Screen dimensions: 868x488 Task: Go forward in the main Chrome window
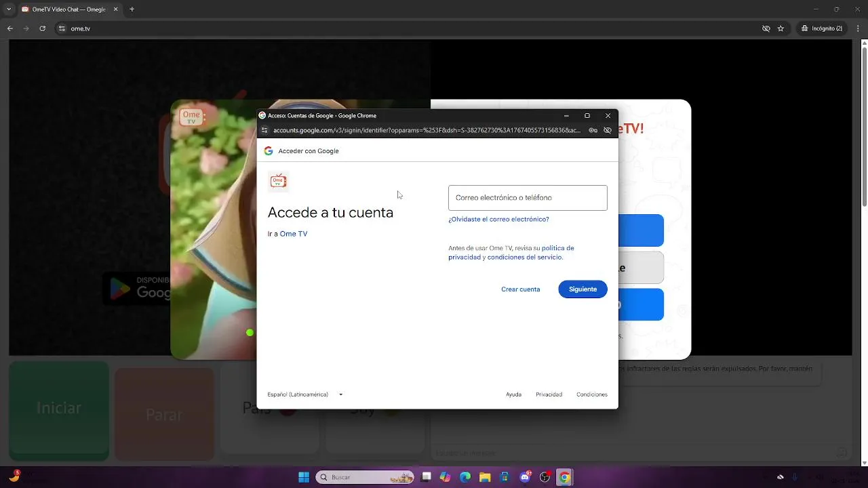click(26, 28)
